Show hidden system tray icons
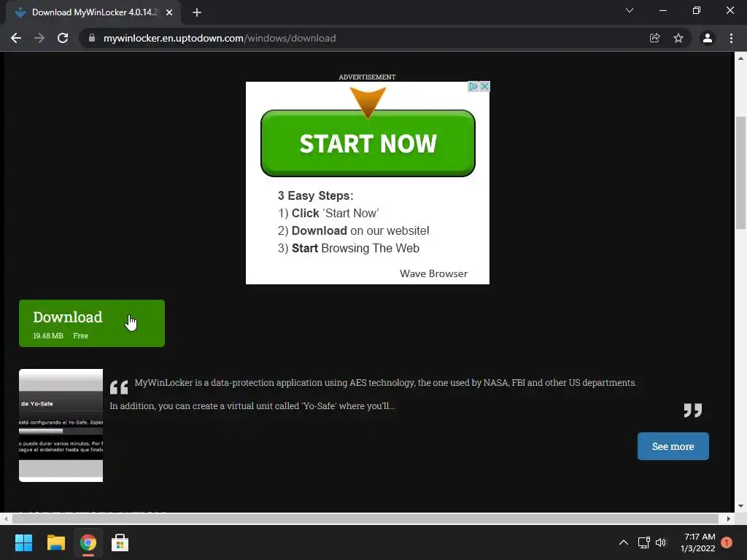747x560 pixels. pos(623,542)
